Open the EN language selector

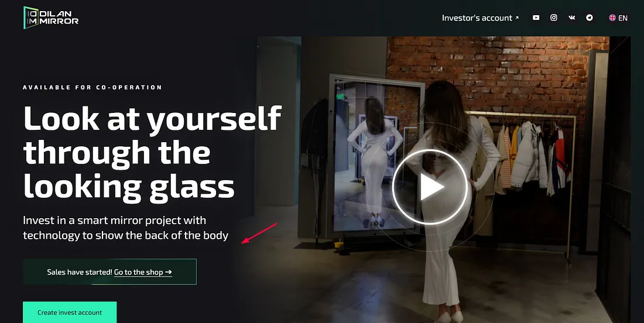618,18
